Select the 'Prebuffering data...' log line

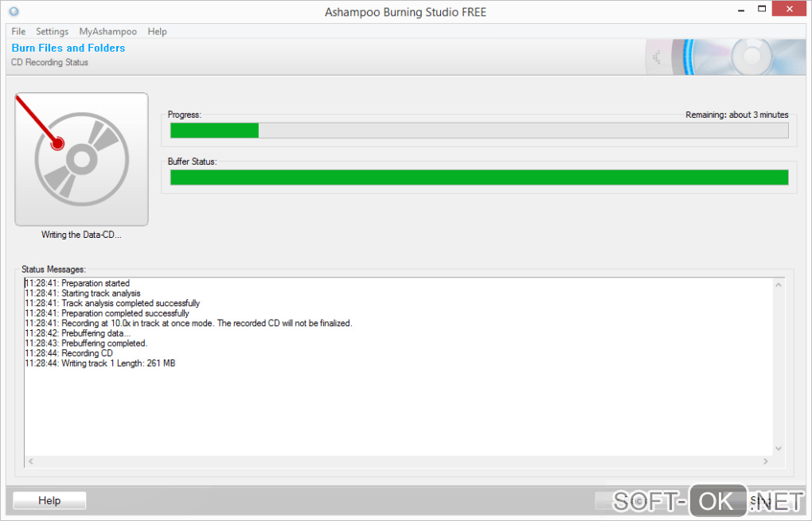pyautogui.click(x=78, y=333)
